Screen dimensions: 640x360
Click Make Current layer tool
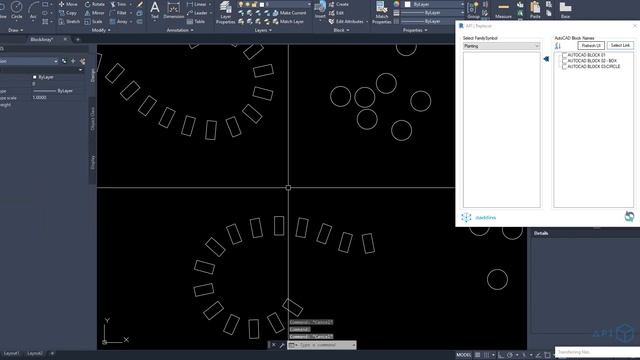click(289, 13)
